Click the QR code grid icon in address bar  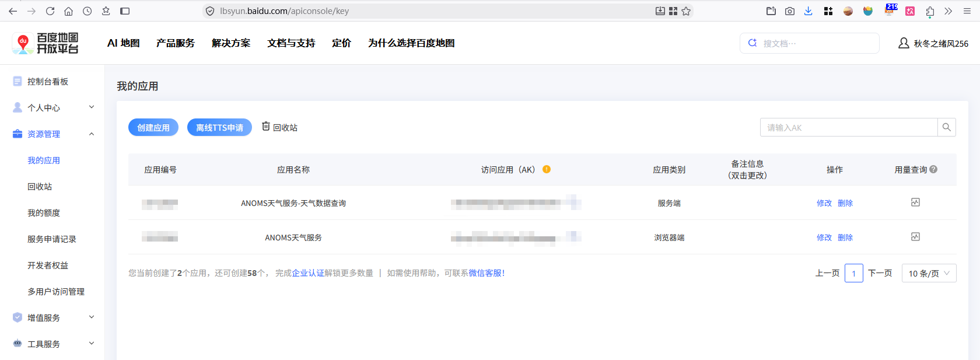click(673, 11)
